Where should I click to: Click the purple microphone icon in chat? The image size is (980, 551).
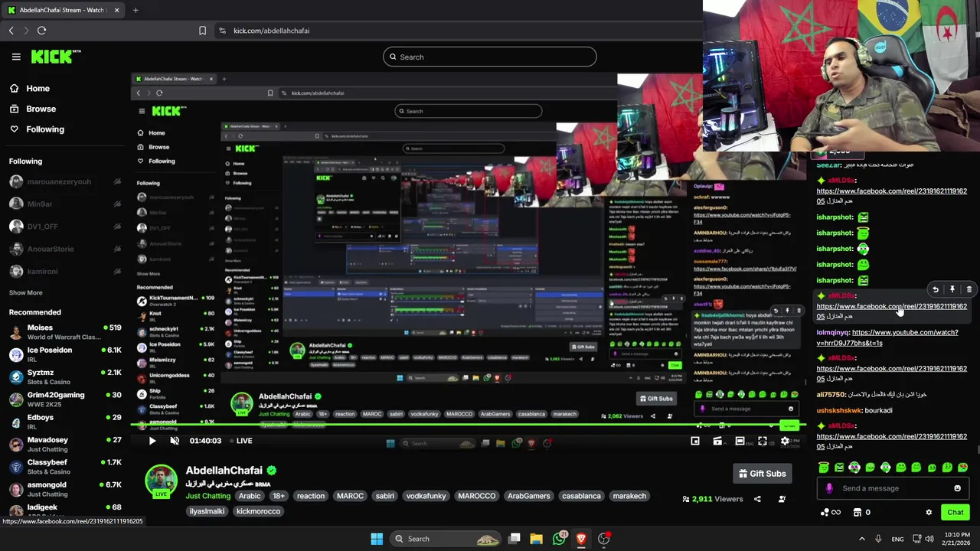tap(829, 488)
